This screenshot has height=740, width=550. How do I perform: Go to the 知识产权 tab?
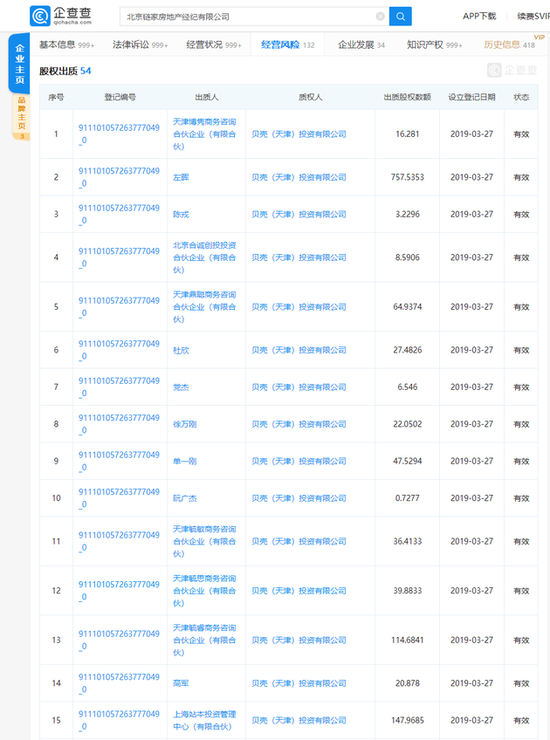point(434,45)
